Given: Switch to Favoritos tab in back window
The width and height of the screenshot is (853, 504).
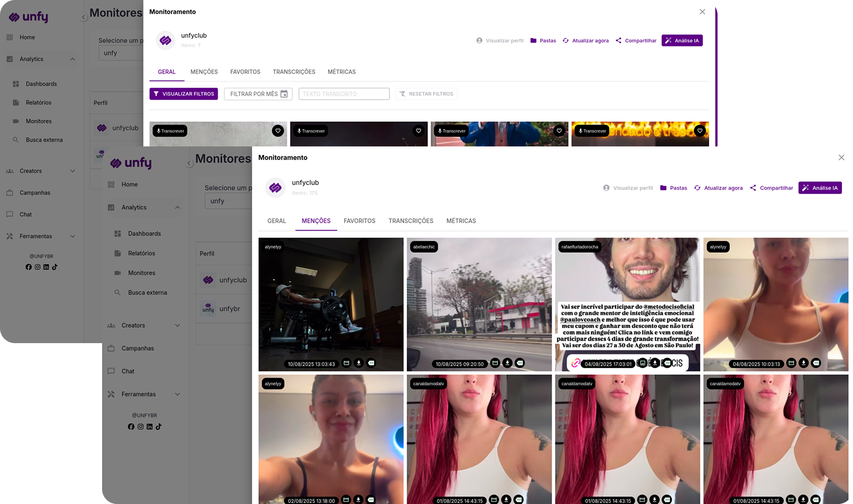Looking at the screenshot, I should click(x=245, y=72).
